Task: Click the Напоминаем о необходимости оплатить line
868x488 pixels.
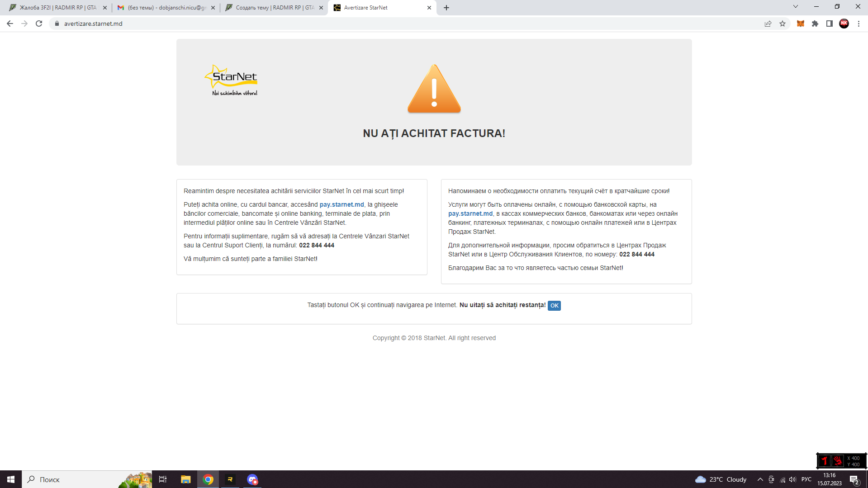Action: coord(559,191)
